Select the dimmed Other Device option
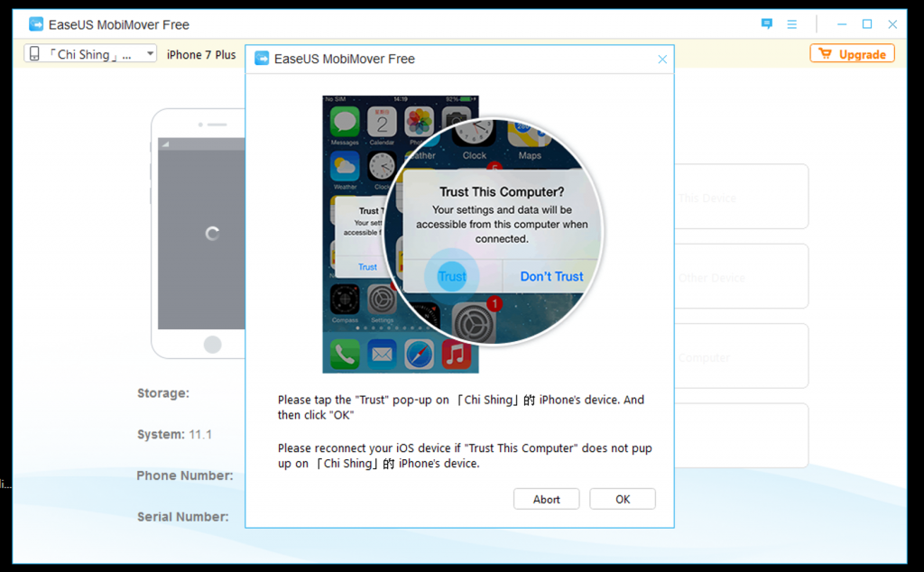The height and width of the screenshot is (572, 924). [742, 276]
